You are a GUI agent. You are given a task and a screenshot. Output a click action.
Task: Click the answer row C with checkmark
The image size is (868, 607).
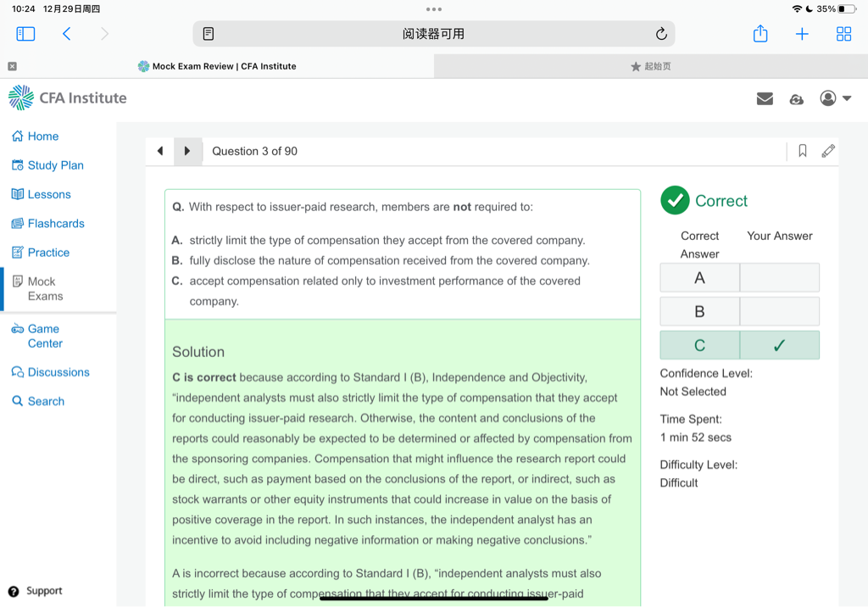pos(739,345)
